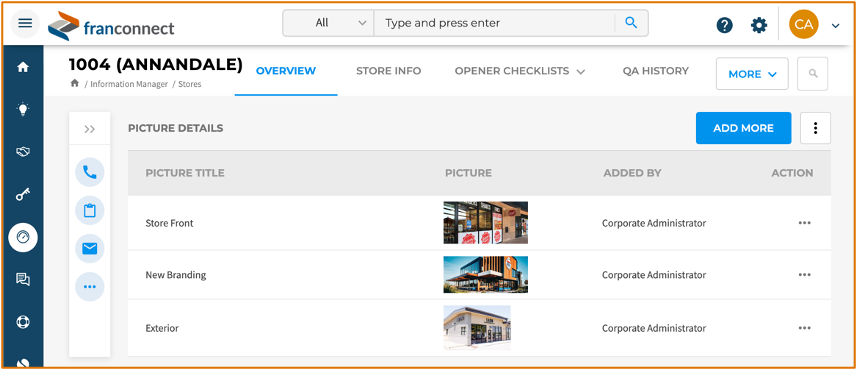The image size is (856, 370).
Task: Expand the collapsed panel with double chevrons
Action: pyautogui.click(x=90, y=129)
